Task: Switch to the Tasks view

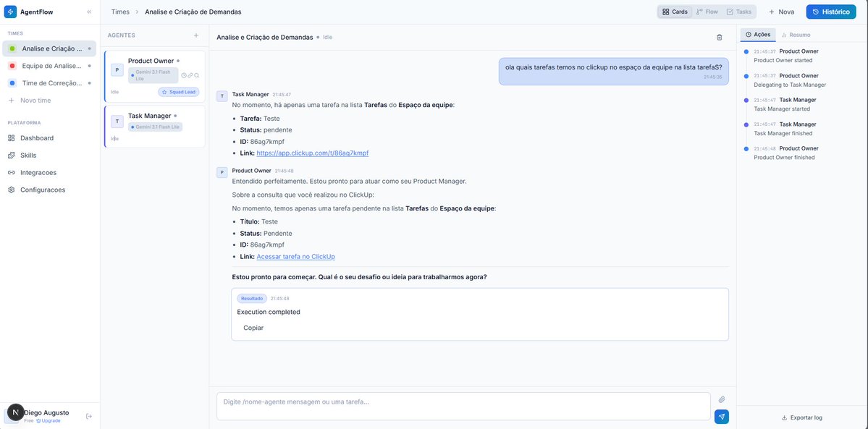Action: 739,12
